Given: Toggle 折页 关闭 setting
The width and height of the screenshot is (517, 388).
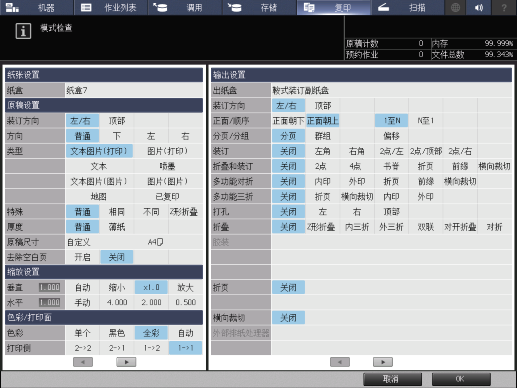Looking at the screenshot, I should (288, 287).
